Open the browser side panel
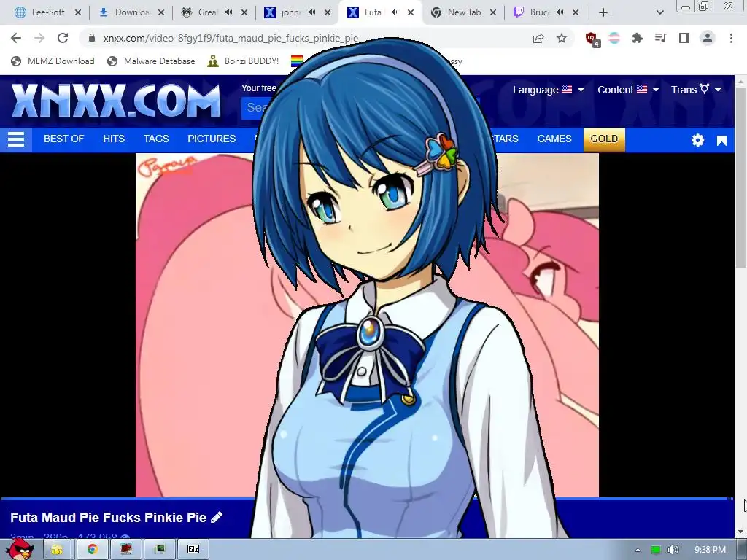The image size is (747, 560). pos(684,38)
